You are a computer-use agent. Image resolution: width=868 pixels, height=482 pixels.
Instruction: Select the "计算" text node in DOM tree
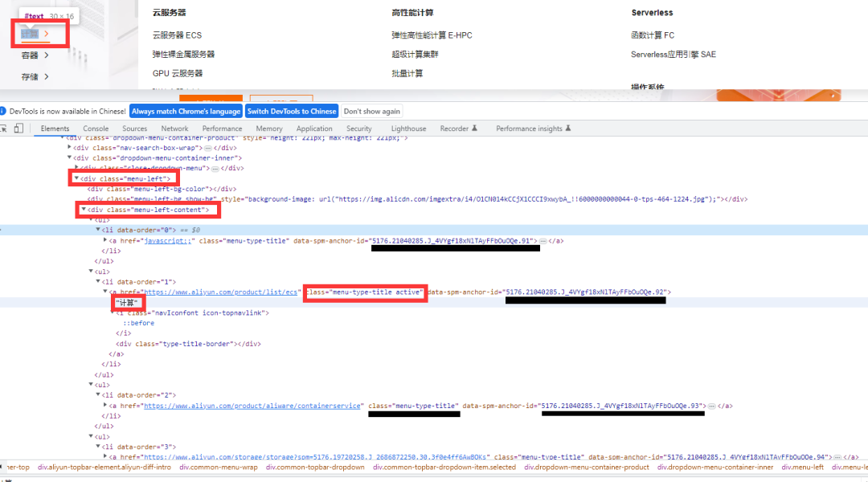pyautogui.click(x=127, y=303)
